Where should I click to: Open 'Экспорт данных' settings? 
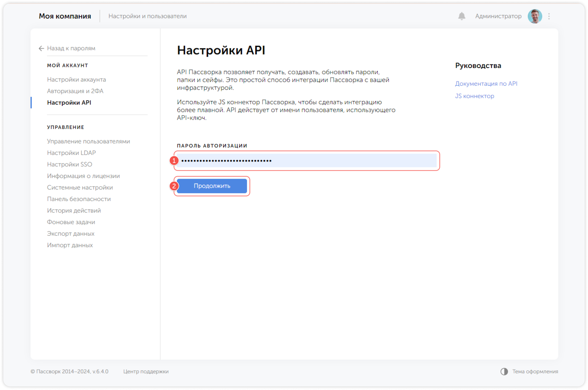[71, 233]
